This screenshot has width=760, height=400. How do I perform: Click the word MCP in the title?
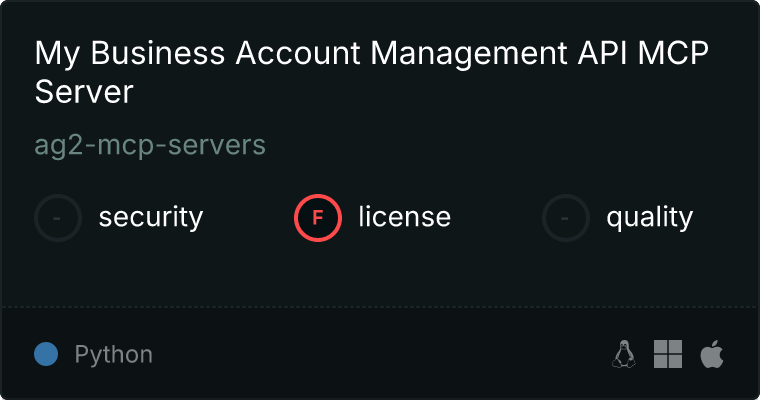(x=672, y=53)
